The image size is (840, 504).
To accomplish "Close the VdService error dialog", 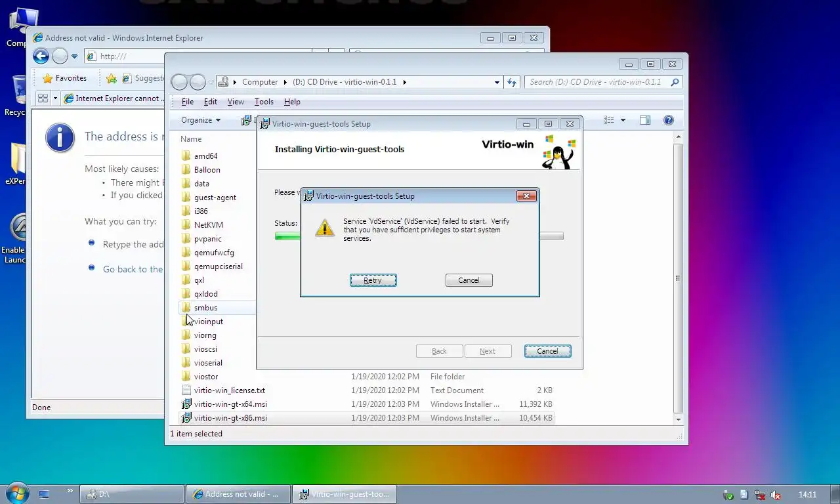I will [x=526, y=196].
